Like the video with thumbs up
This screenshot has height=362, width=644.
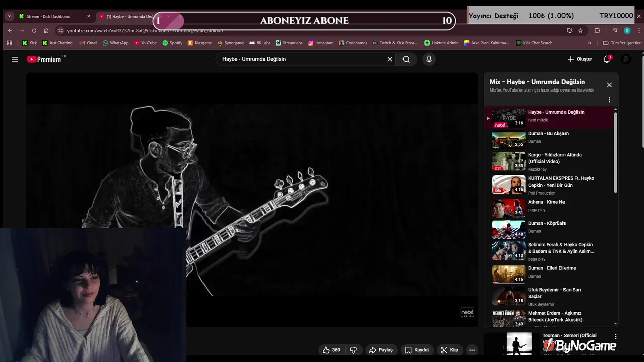331,350
